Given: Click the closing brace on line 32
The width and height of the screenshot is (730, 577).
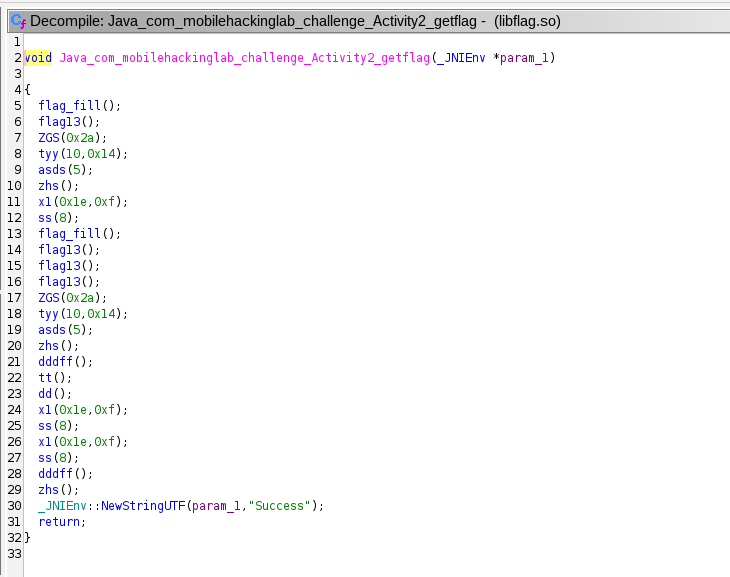Looking at the screenshot, I should tap(28, 538).
